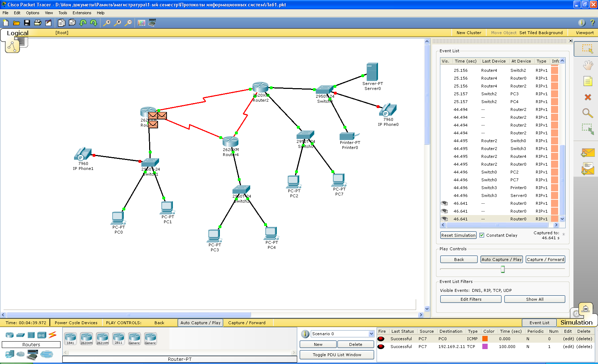Open the info icon in the top-right toolbar
Image resolution: width=598 pixels, height=364 pixels.
click(x=582, y=23)
